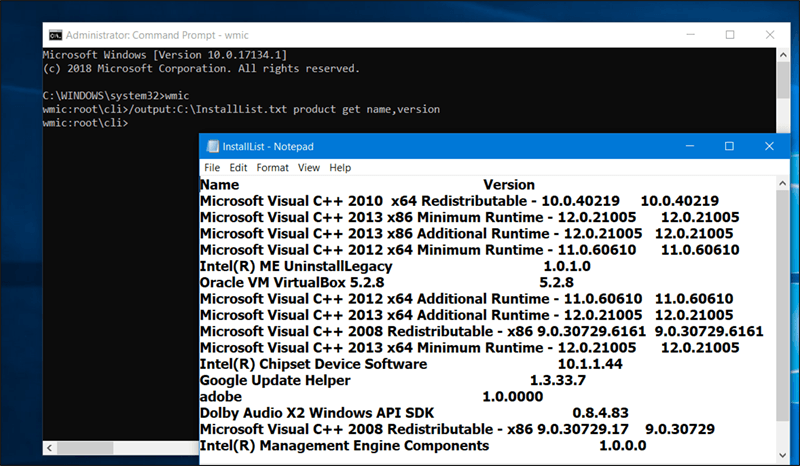Click Notepad vertical scrollbar down arrow

click(x=783, y=455)
